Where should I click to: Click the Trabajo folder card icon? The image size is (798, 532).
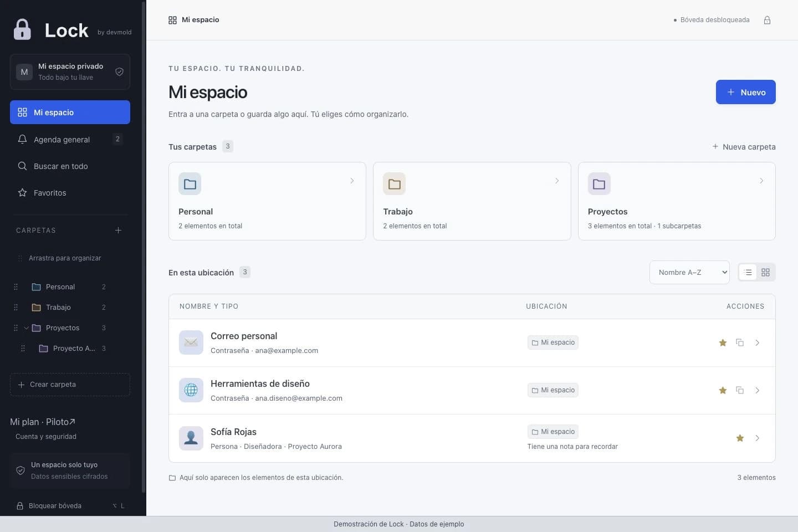(x=394, y=184)
